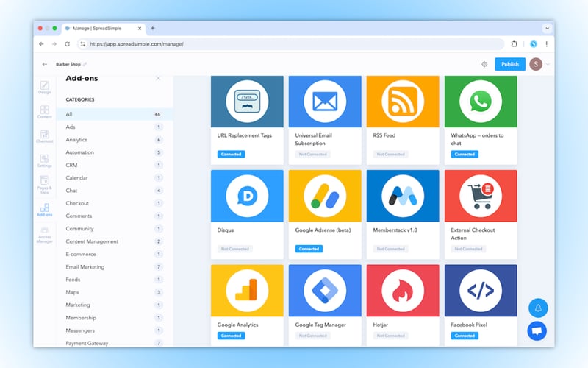Open the Checkout sidebar panel
The height and width of the screenshot is (368, 588).
44,136
